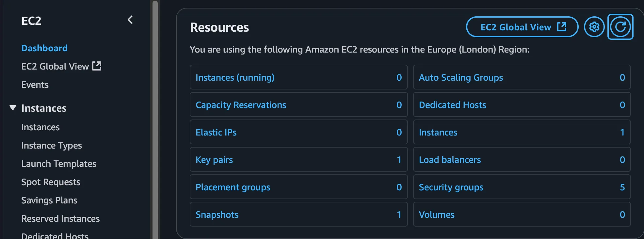The width and height of the screenshot is (644, 239).
Task: Open the Key pairs resource link
Action: pyautogui.click(x=214, y=160)
